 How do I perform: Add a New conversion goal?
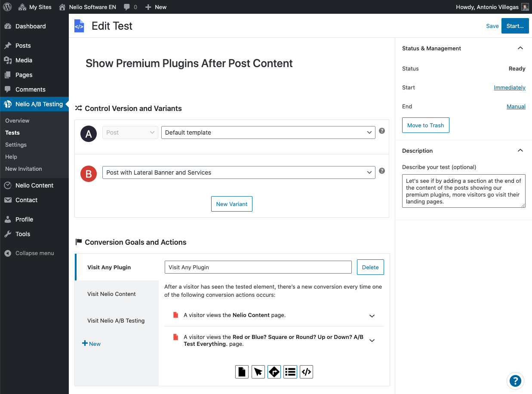92,344
